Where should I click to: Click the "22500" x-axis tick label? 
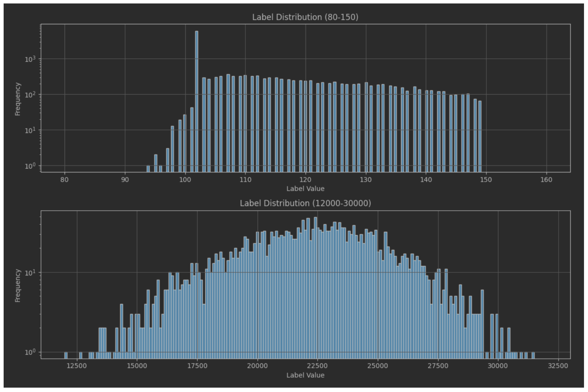(x=317, y=366)
